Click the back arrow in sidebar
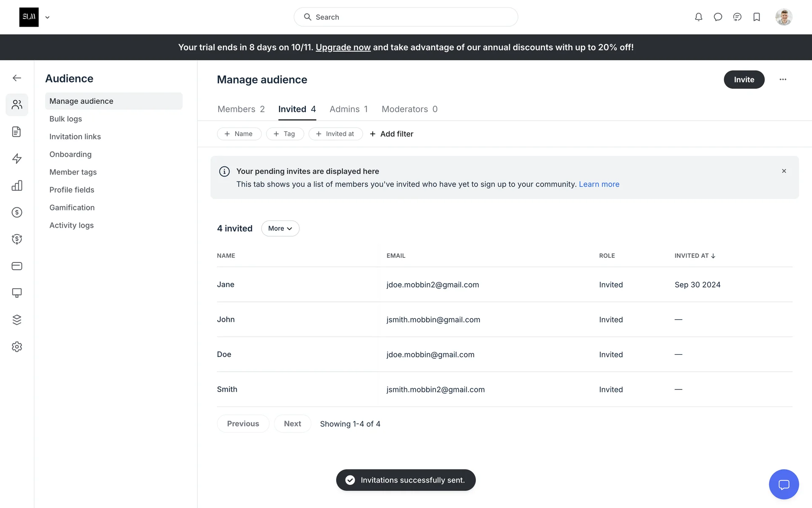812x508 pixels. point(17,78)
